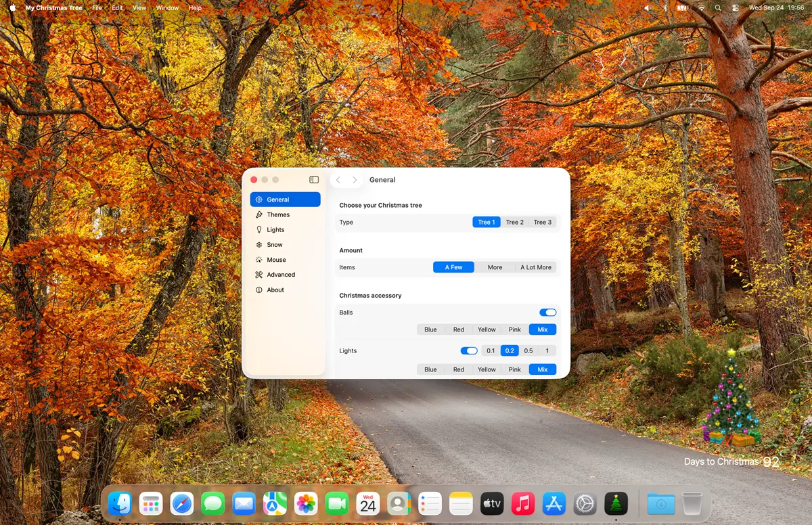This screenshot has height=525, width=812.
Task: Choose A Lot More items amount
Action: pyautogui.click(x=535, y=267)
